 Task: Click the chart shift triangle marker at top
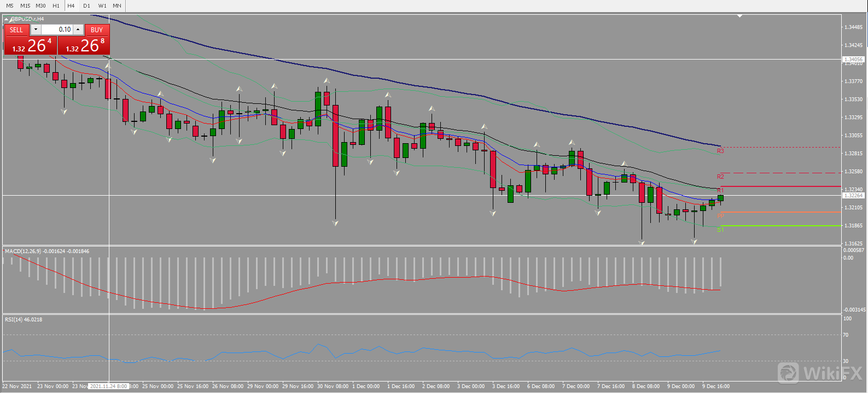[739, 16]
